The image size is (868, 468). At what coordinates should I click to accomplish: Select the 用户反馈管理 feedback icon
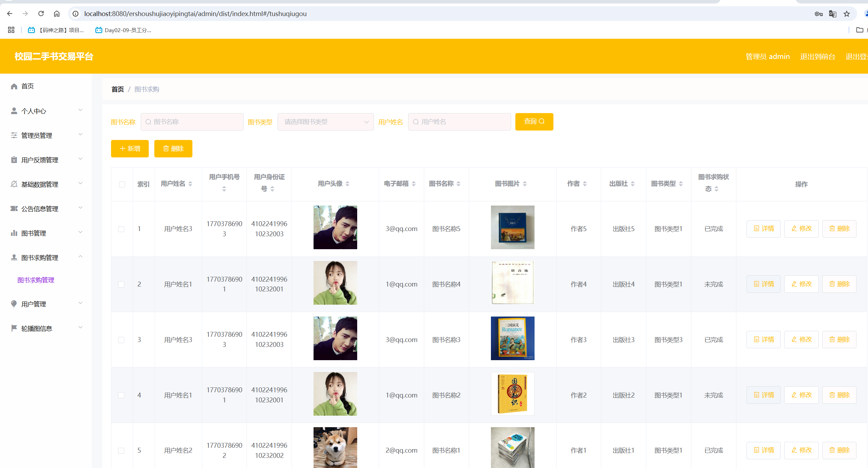click(x=14, y=159)
